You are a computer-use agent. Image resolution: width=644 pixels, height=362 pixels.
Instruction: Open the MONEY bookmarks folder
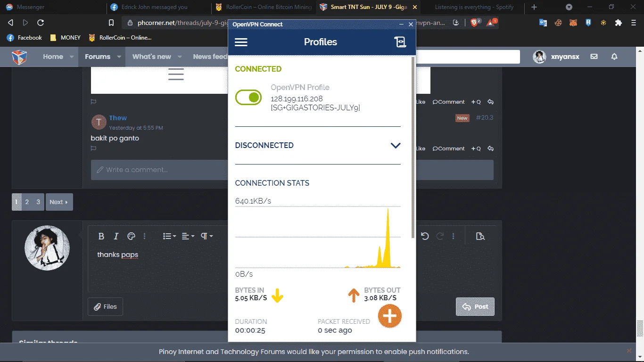[65, 38]
